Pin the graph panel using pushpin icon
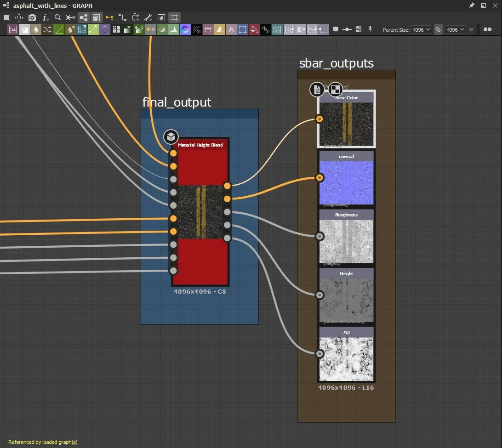 (x=472, y=6)
